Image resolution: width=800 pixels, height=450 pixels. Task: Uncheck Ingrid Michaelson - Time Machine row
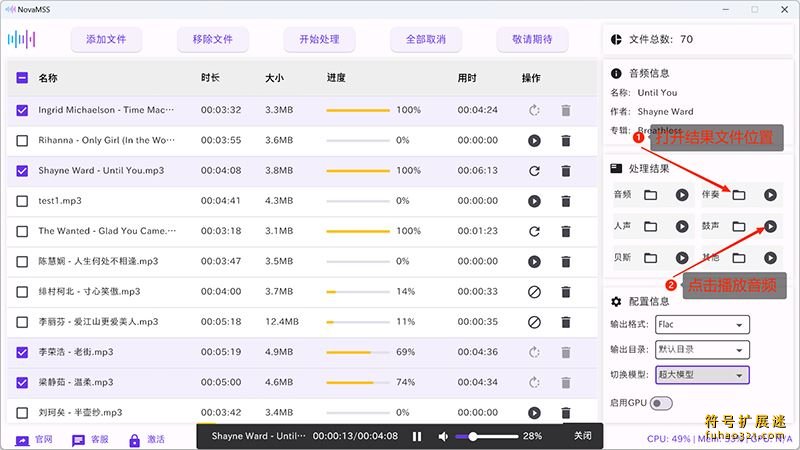click(x=22, y=110)
